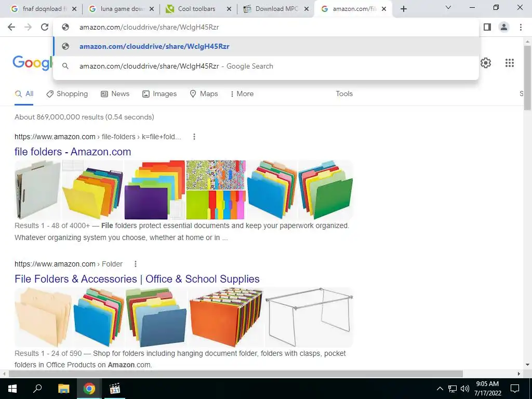This screenshot has height=399, width=532.
Task: Open File Explorer from taskbar
Action: pyautogui.click(x=63, y=389)
